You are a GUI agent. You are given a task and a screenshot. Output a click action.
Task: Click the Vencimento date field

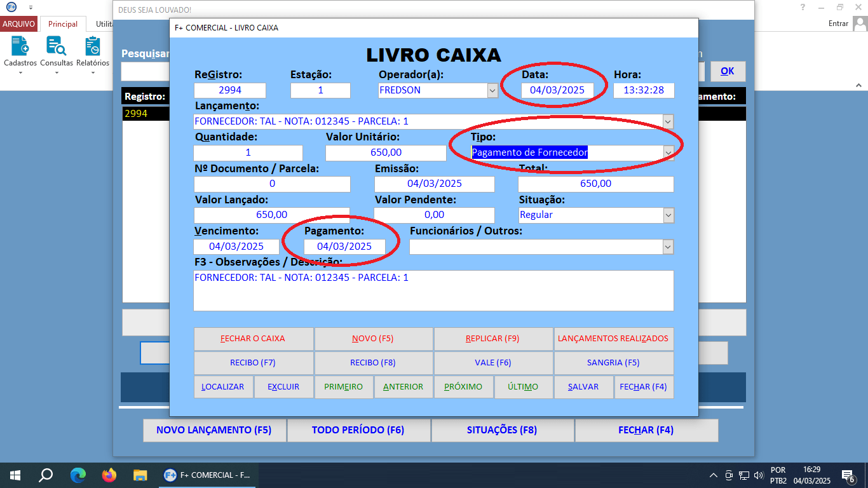[236, 247]
